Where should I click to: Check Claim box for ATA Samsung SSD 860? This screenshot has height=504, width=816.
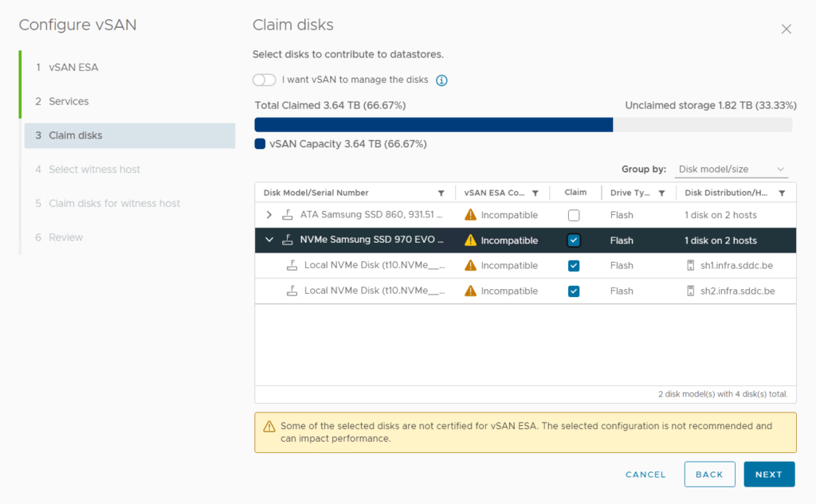click(x=574, y=215)
